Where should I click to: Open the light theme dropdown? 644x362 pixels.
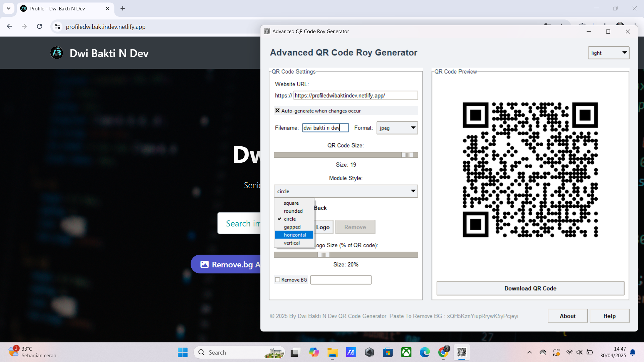608,53
